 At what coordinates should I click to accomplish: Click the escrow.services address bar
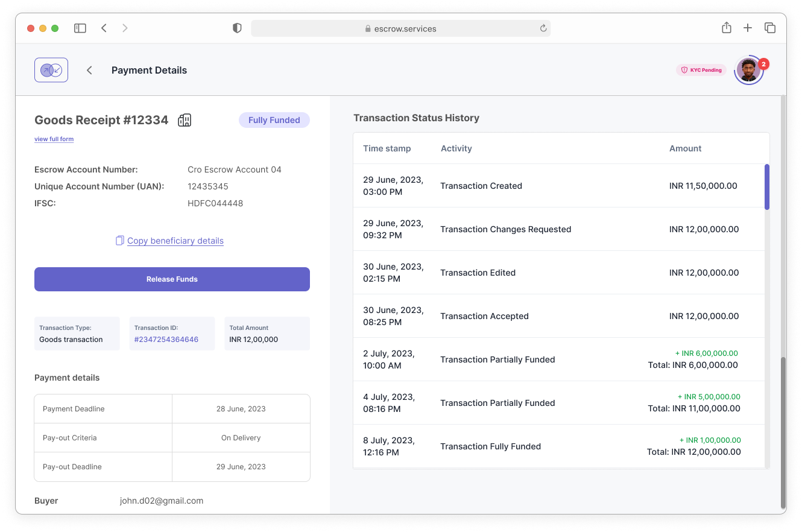[401, 28]
